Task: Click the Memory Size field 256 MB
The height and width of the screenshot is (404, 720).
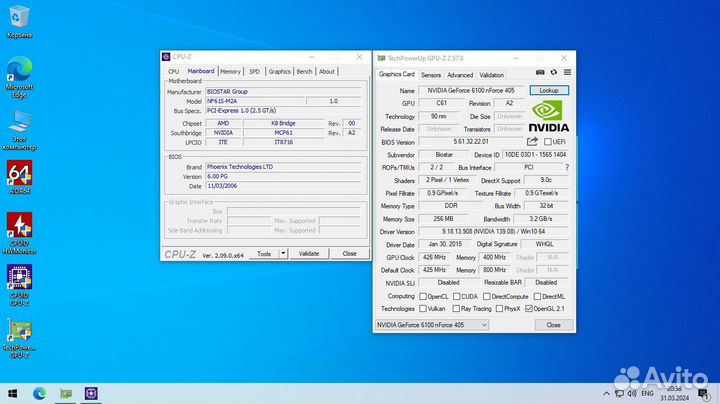Action: pyautogui.click(x=444, y=219)
